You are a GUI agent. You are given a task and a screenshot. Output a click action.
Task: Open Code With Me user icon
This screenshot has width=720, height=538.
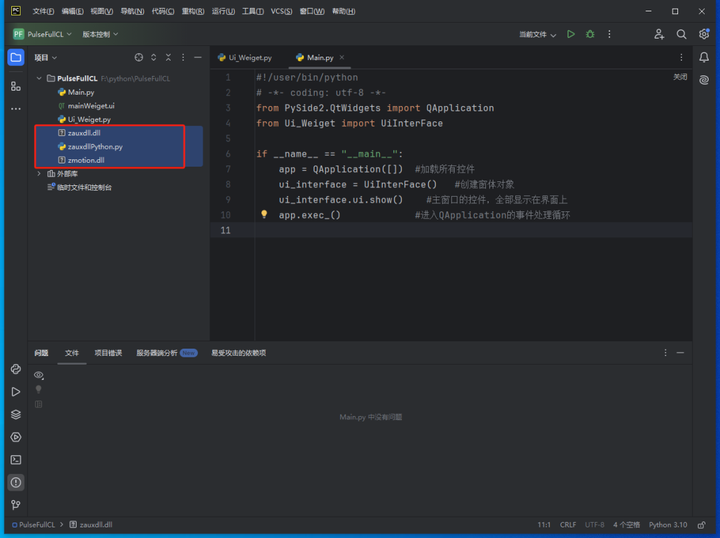(659, 34)
